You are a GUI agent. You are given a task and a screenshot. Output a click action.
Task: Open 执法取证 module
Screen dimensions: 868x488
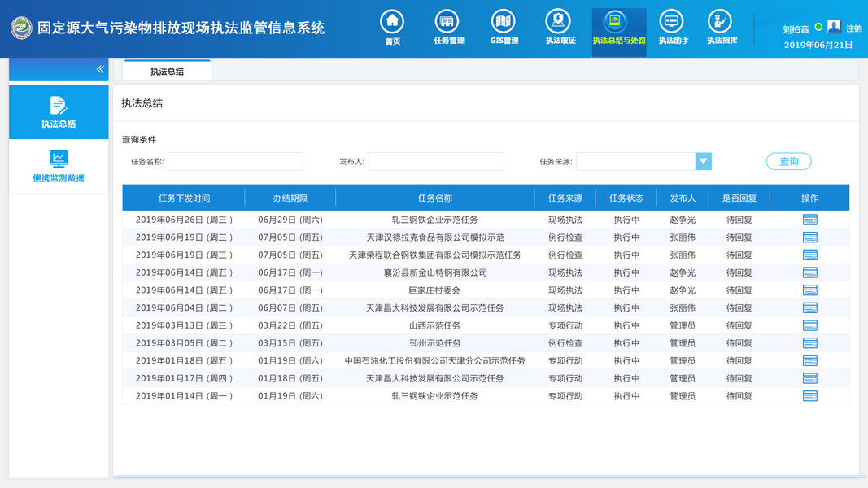tap(560, 27)
